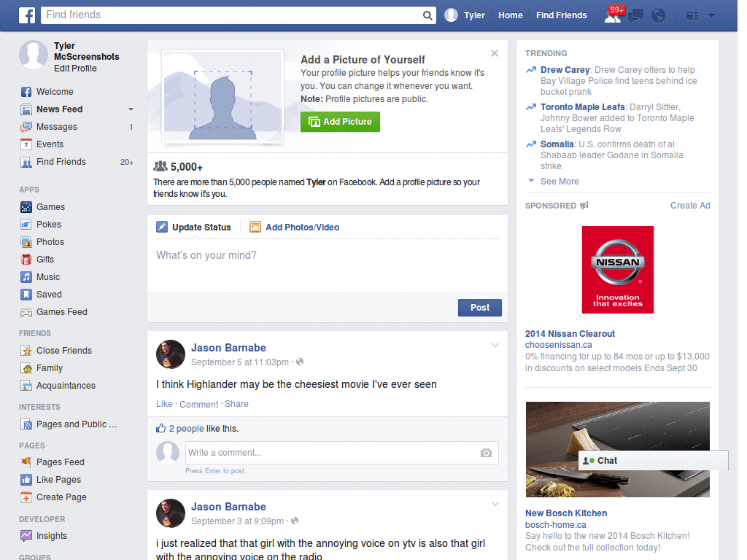Click the Saved bookmark icon
Screen dimensions: 747x560
tap(26, 295)
